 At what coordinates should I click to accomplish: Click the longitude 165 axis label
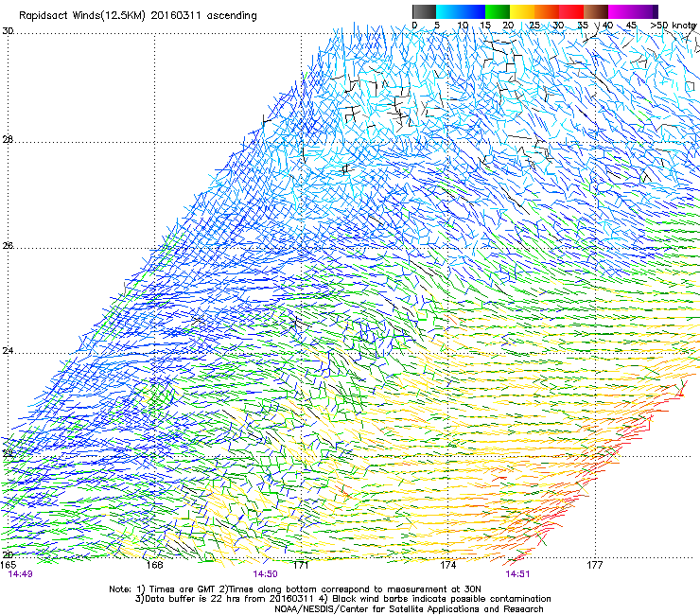[8, 565]
